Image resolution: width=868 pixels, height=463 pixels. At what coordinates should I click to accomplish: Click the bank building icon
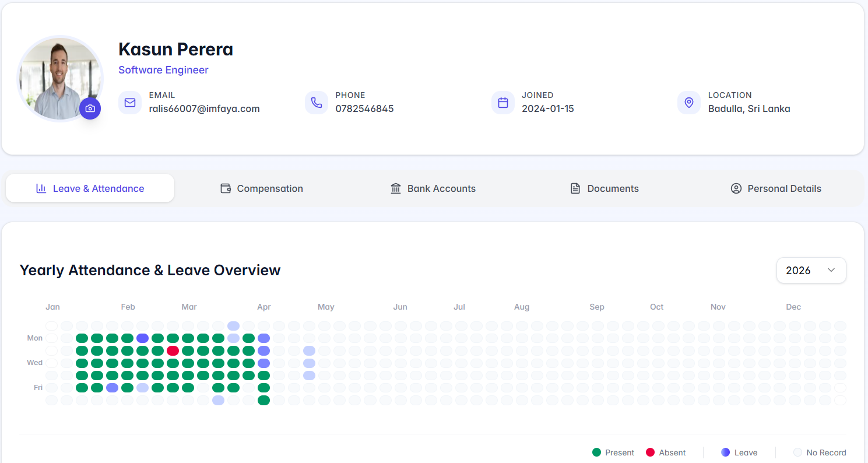[396, 188]
